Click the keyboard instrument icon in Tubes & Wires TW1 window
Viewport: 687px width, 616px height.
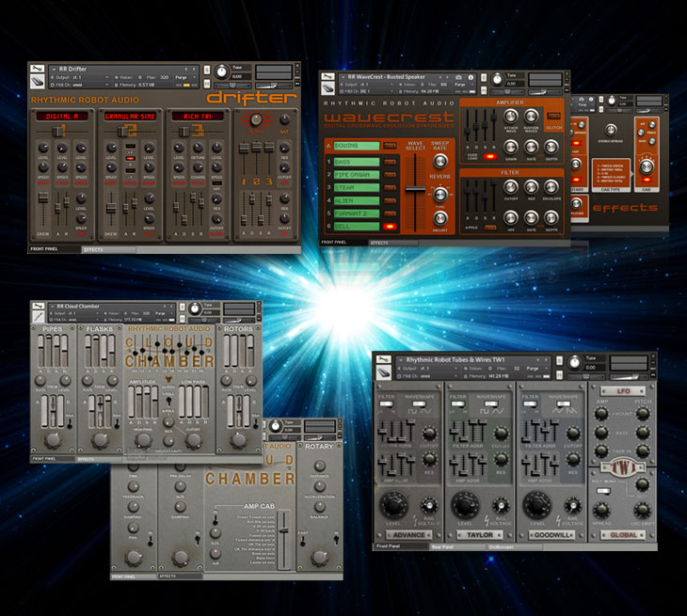(383, 373)
